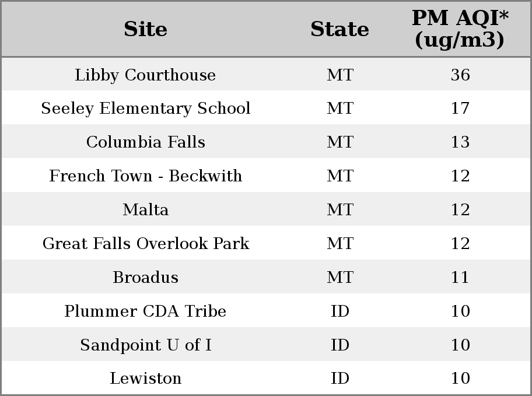Select the Broadus site cell
Screen dimensions: 532x396
(x=146, y=278)
